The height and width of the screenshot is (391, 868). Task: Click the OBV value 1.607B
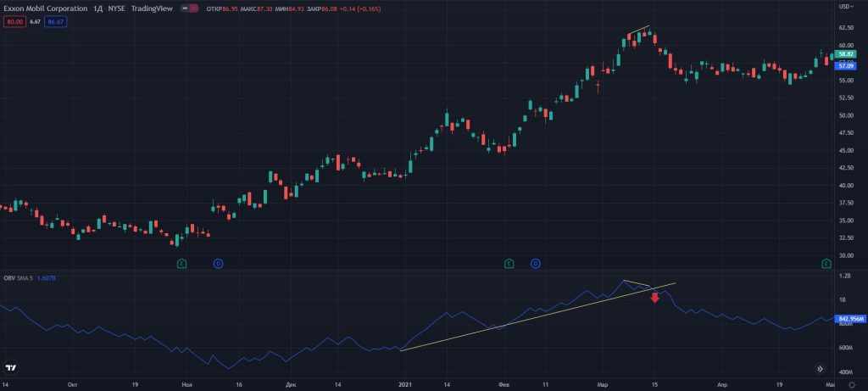(47, 278)
